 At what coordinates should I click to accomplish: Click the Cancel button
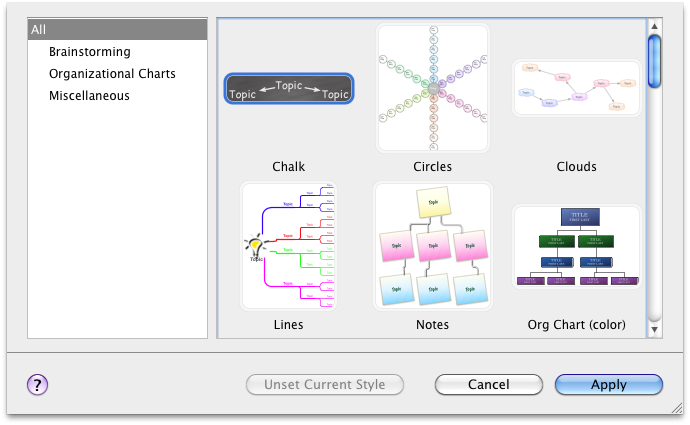click(x=488, y=385)
